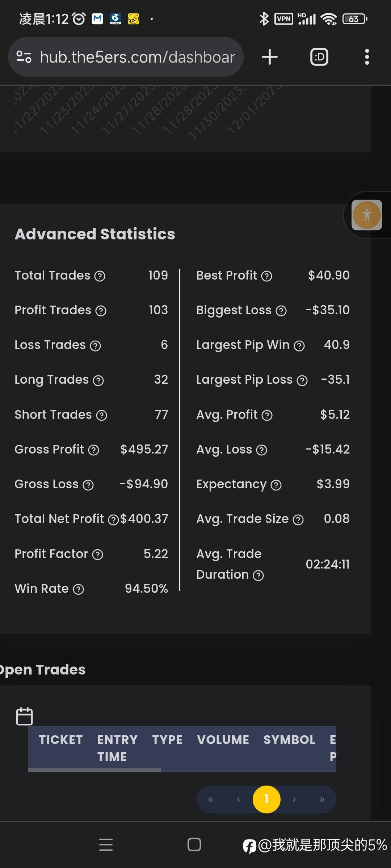The image size is (391, 868).
Task: Go to next page arrow
Action: (x=294, y=799)
